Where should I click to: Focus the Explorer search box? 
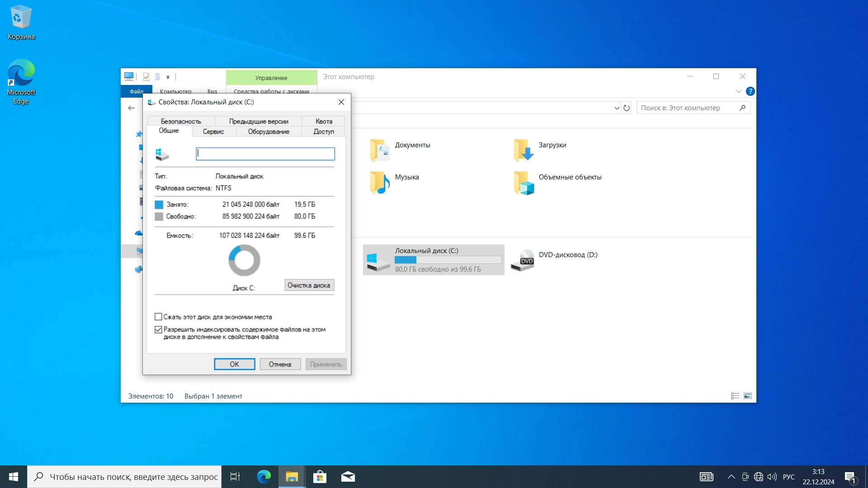(x=693, y=108)
